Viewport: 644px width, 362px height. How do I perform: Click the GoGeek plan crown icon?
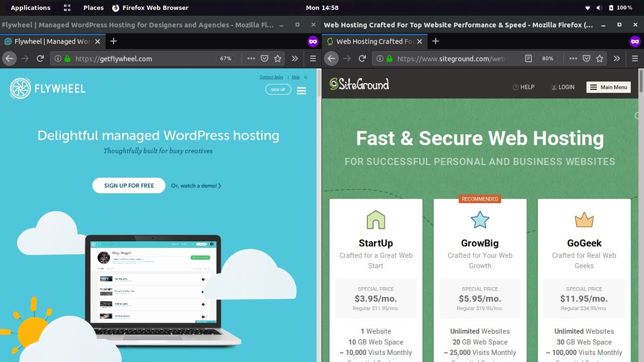tap(584, 220)
